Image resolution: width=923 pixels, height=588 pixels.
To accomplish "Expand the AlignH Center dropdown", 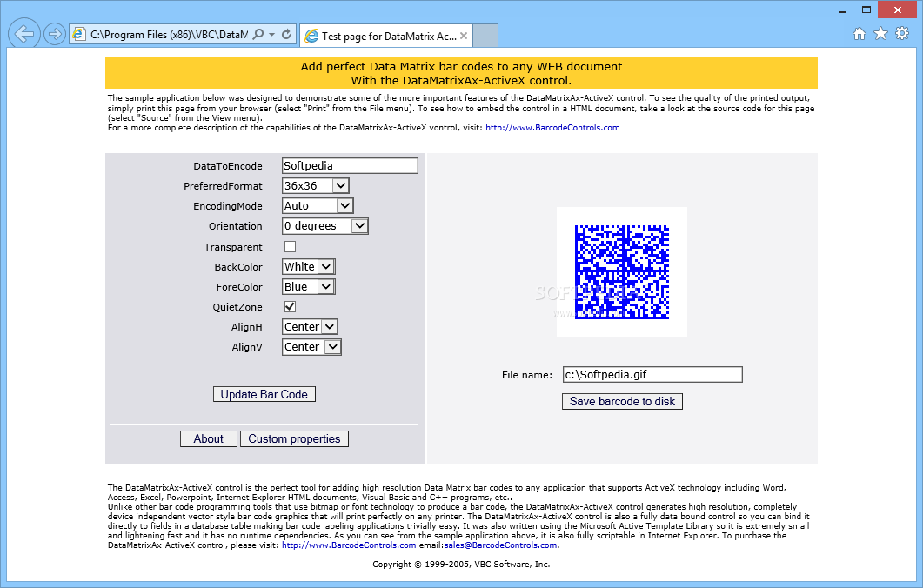I will (x=311, y=327).
